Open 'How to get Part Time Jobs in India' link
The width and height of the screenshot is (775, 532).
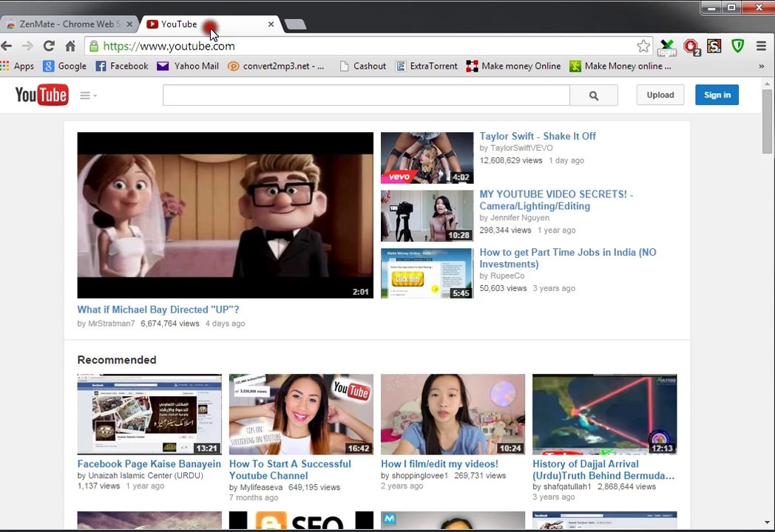click(x=568, y=258)
